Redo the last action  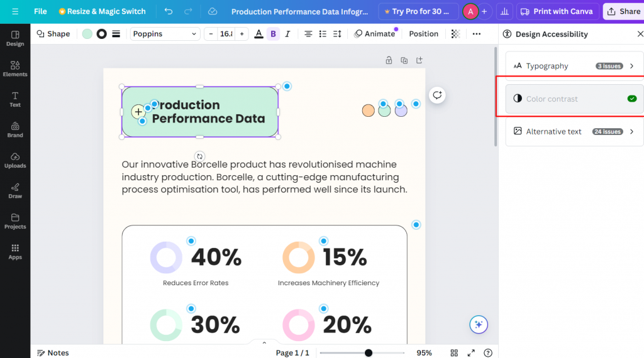coord(188,11)
